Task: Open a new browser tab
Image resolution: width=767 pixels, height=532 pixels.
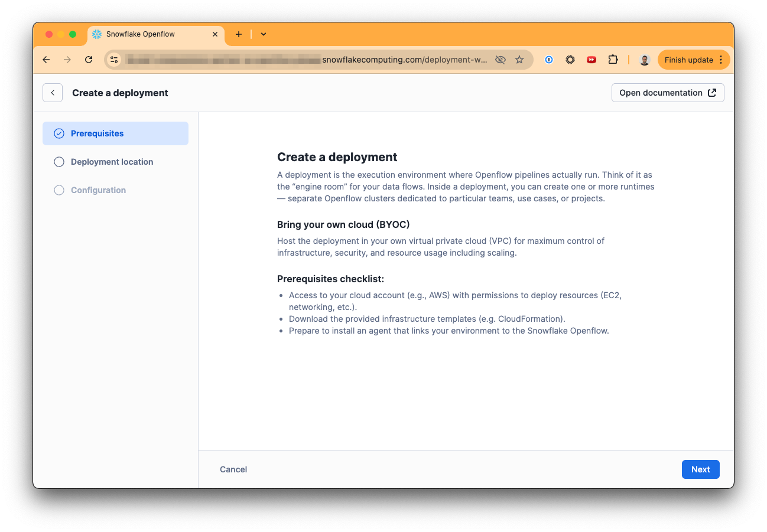Action: (239, 34)
